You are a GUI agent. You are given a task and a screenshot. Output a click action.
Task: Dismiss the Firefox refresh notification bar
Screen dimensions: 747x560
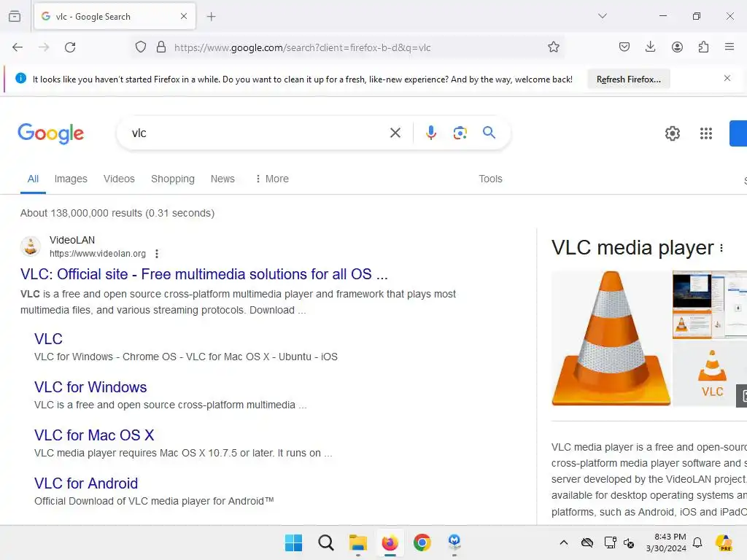point(727,78)
